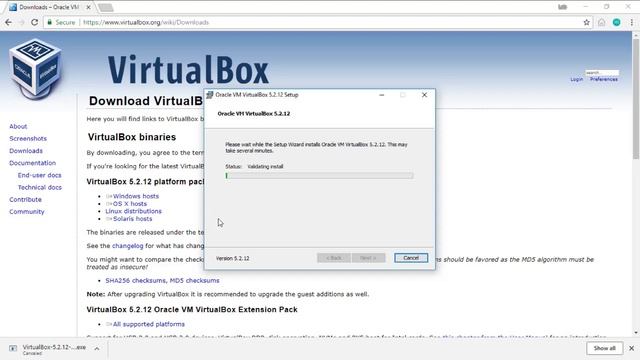
Task: Go to Screenshots in the sidebar
Action: [x=28, y=139]
